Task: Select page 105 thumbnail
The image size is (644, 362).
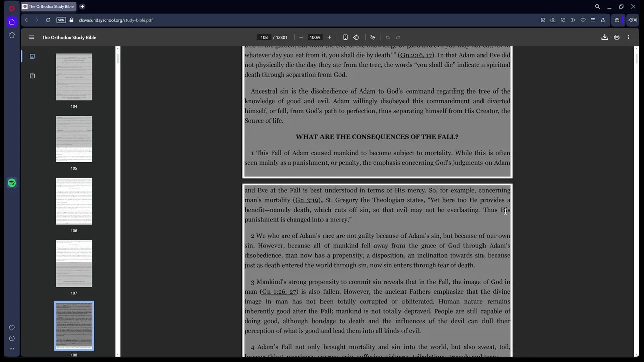Action: tap(74, 139)
